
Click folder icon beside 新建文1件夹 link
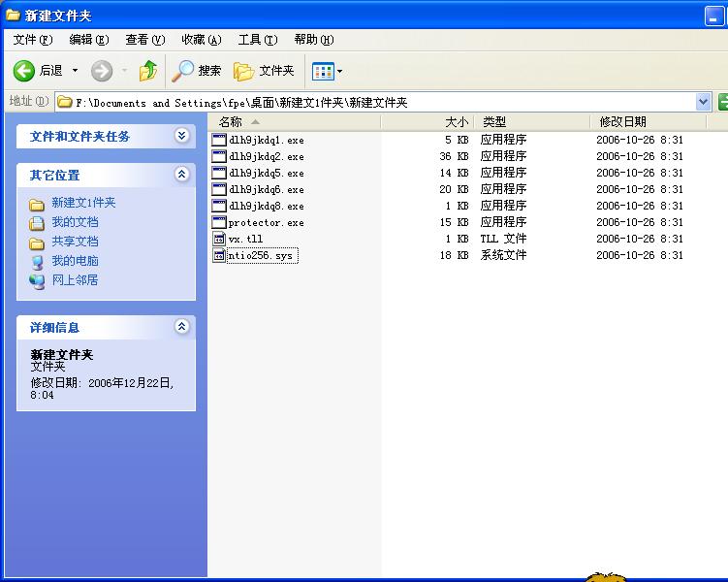click(x=37, y=204)
